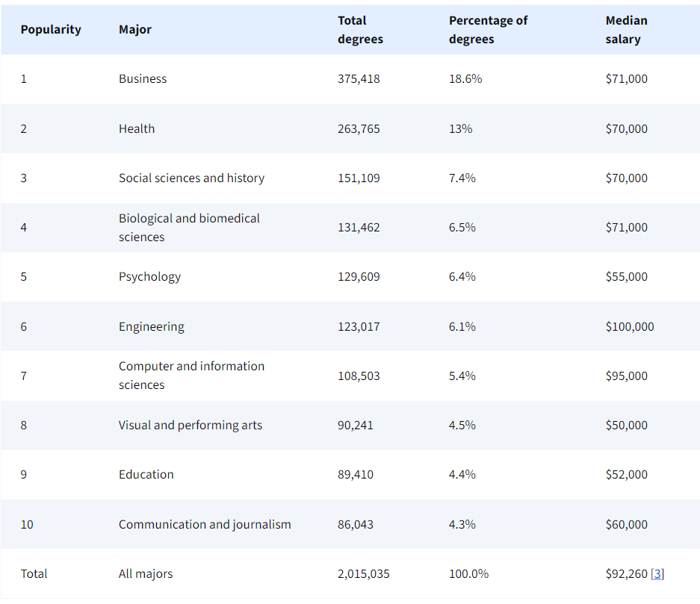This screenshot has height=604, width=700.
Task: Select the Psychology major cell
Action: tap(149, 277)
